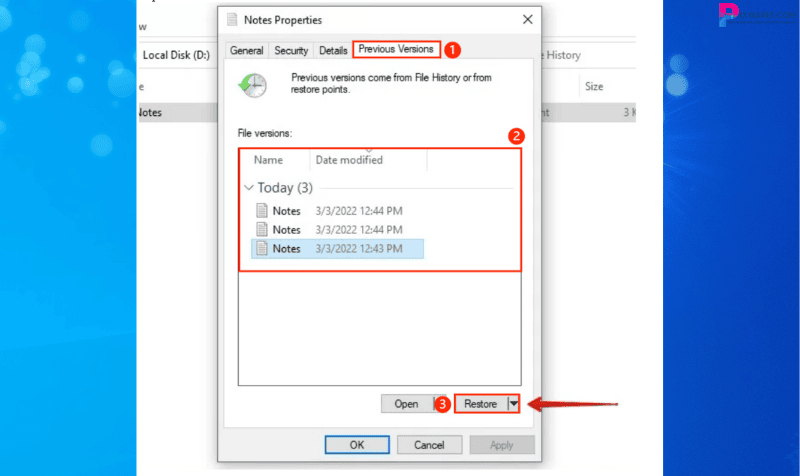
Task: Collapse the Today (3) group
Action: pos(248,188)
